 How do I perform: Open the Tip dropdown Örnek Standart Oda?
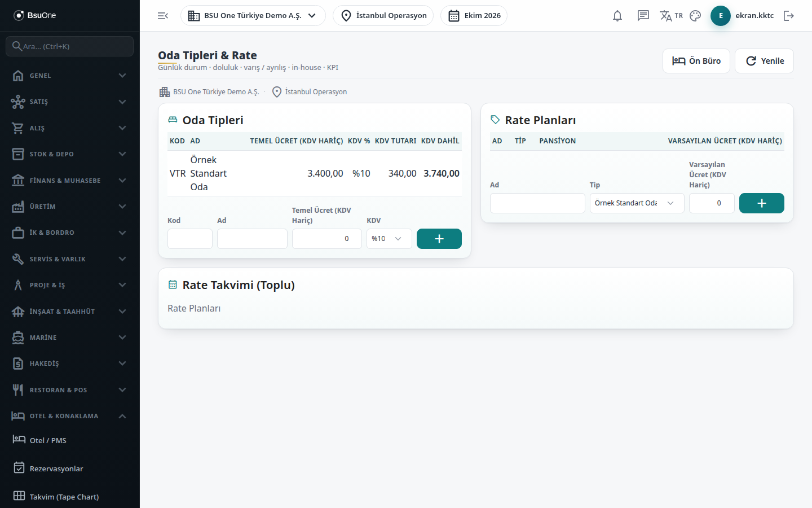637,203
